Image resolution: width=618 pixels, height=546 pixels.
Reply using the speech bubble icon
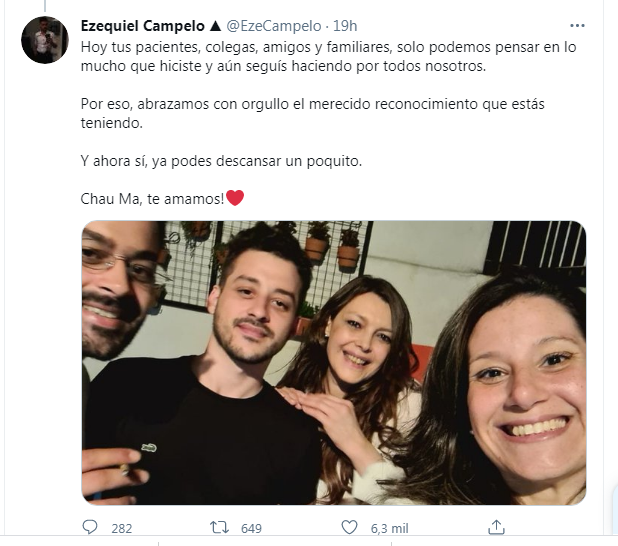point(89,527)
